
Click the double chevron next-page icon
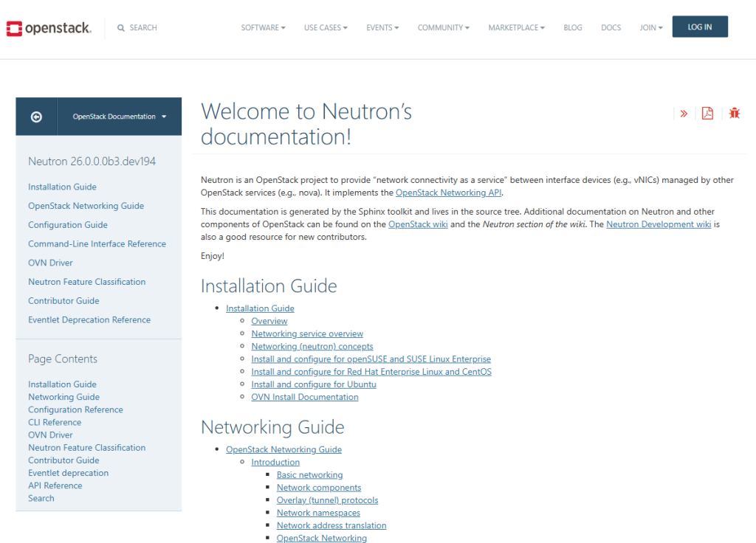click(684, 114)
